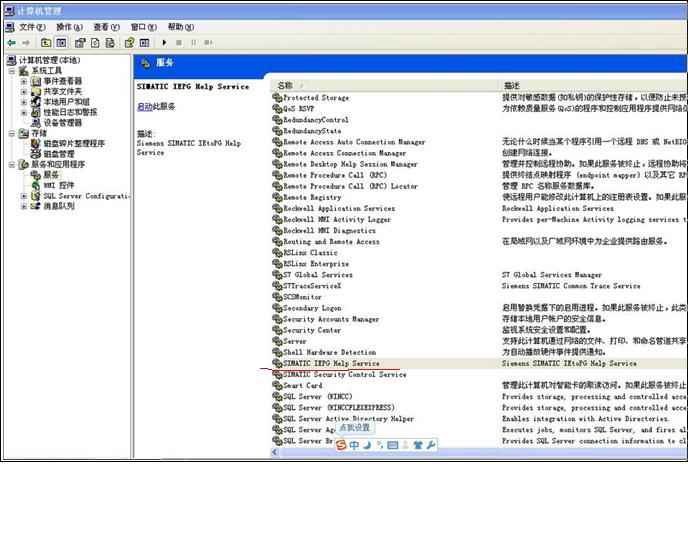Toggle the moon half-width icon on the IME bar
Viewport: 688px width, 550px height.
tap(367, 445)
